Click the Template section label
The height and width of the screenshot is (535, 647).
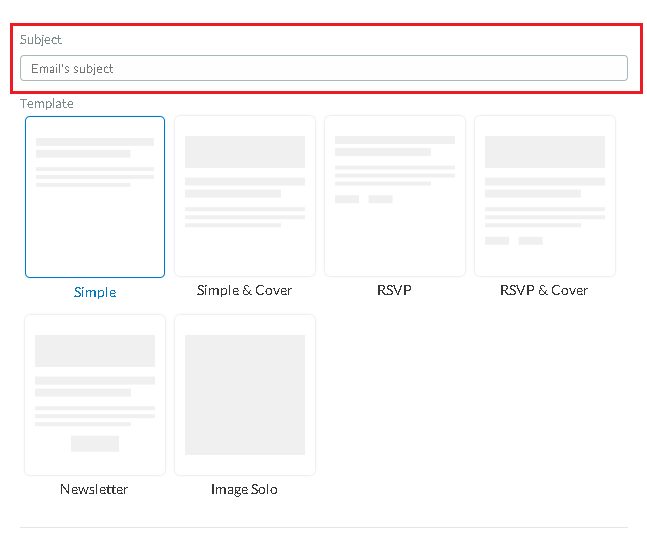[47, 104]
